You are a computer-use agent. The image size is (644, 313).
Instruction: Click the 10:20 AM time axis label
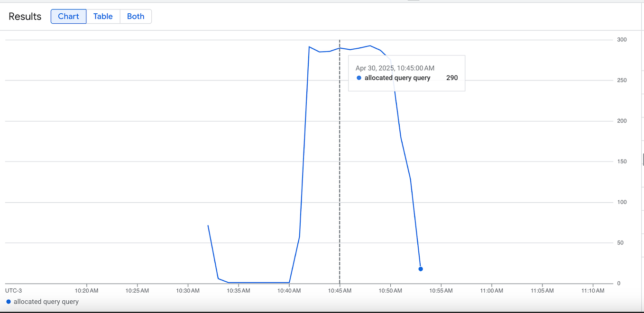pos(87,290)
